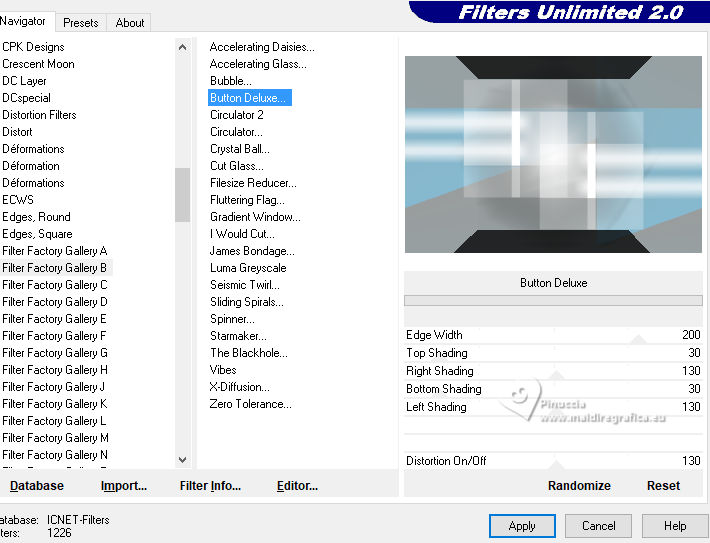Select Filter Factory Gallery G
Image resolution: width=710 pixels, height=543 pixels.
click(54, 353)
